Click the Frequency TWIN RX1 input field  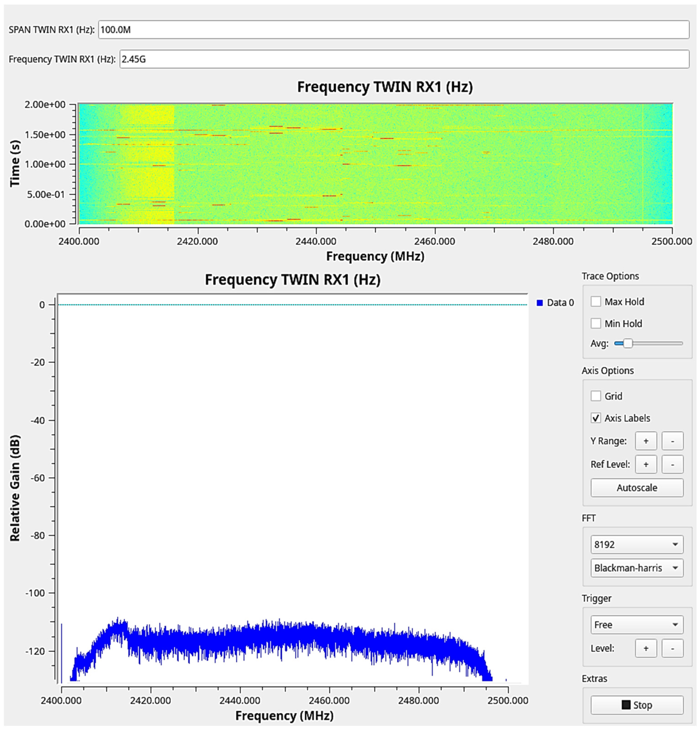click(404, 59)
